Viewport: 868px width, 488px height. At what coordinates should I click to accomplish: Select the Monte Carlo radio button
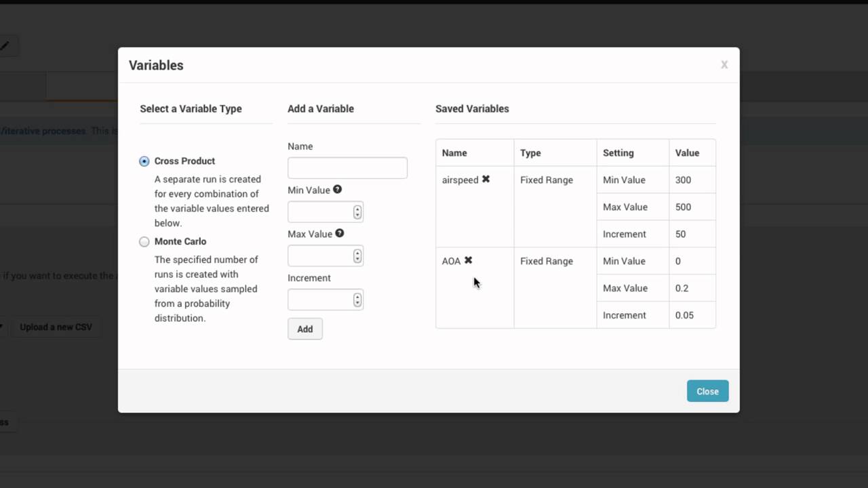144,242
